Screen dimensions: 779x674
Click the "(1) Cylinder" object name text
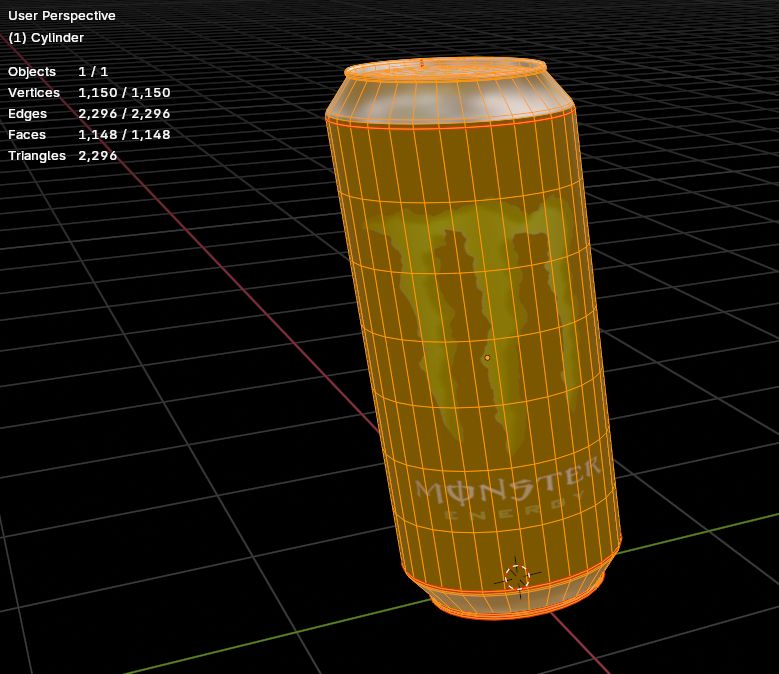(46, 38)
